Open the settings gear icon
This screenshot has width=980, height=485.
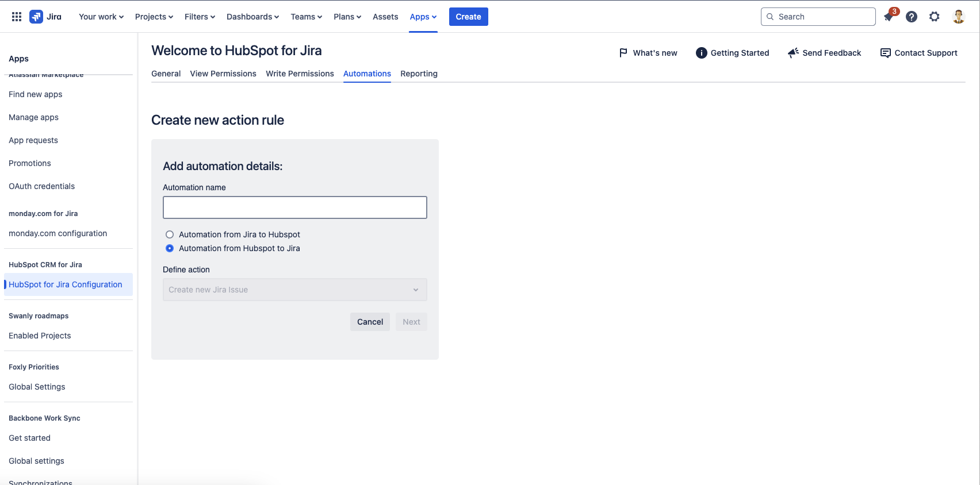(935, 17)
